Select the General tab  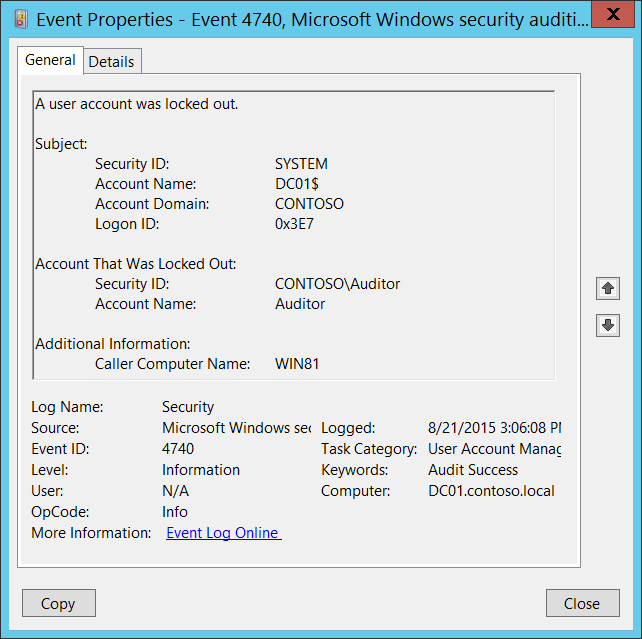click(x=50, y=60)
